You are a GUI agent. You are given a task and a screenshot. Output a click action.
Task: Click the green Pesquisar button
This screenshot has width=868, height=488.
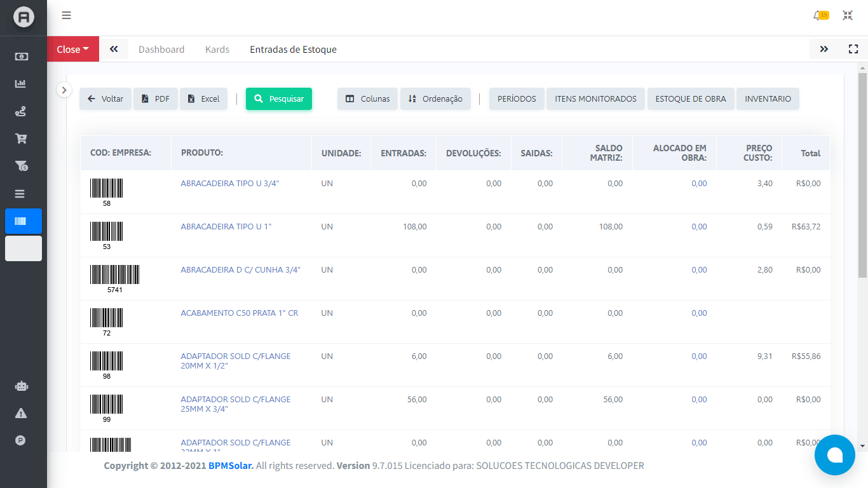point(279,99)
